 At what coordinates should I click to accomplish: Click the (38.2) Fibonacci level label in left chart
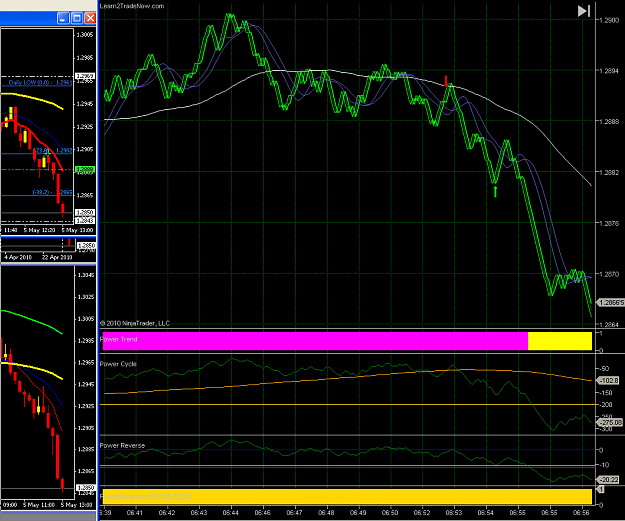point(52,193)
